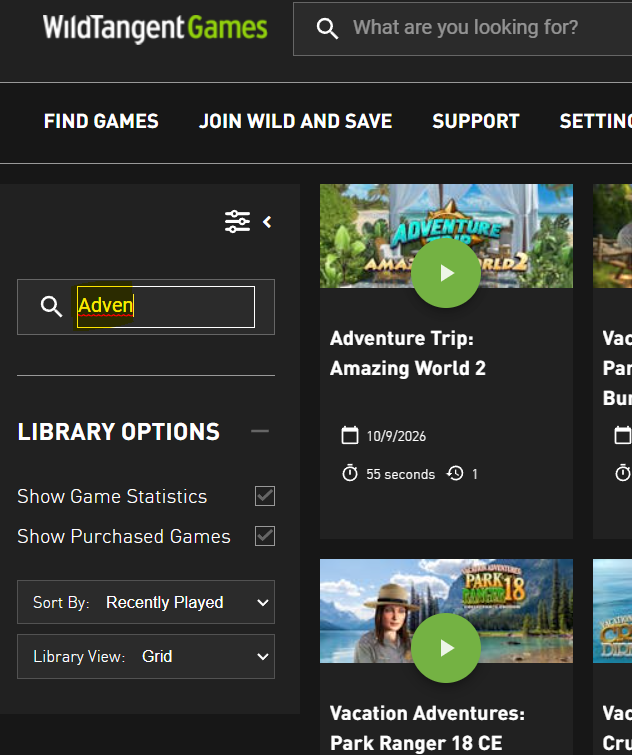Click the WildTangent Games logo

coord(155,28)
